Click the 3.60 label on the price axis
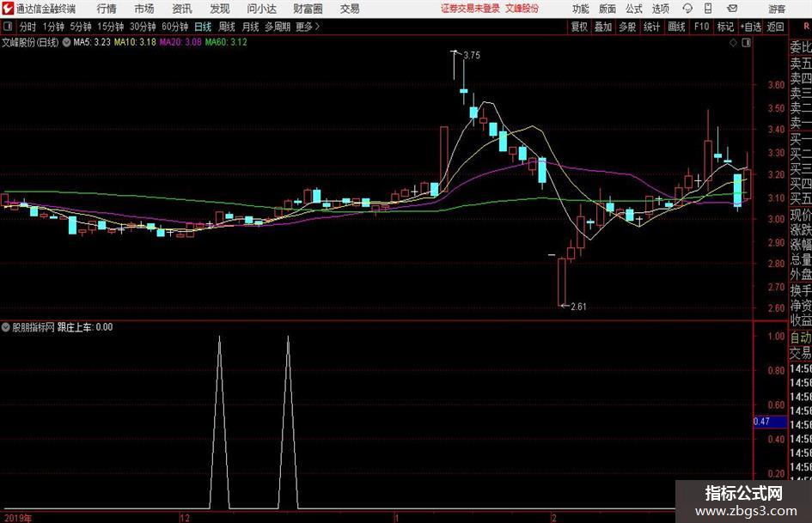Screen dimensions: 812x523 pos(776,85)
